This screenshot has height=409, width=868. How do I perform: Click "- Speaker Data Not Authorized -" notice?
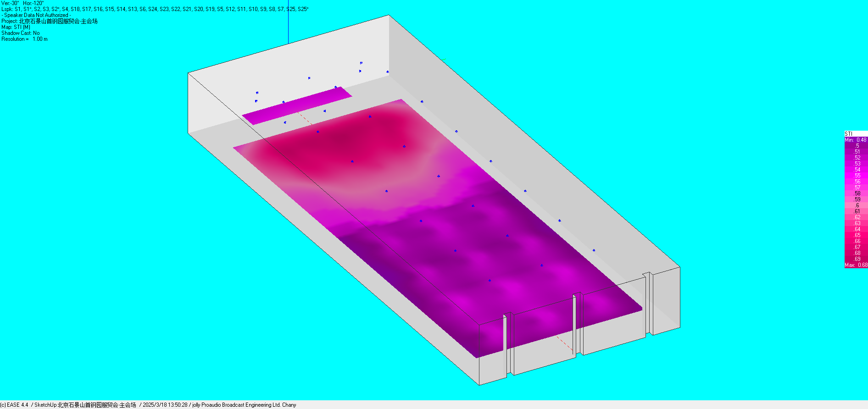pos(36,15)
